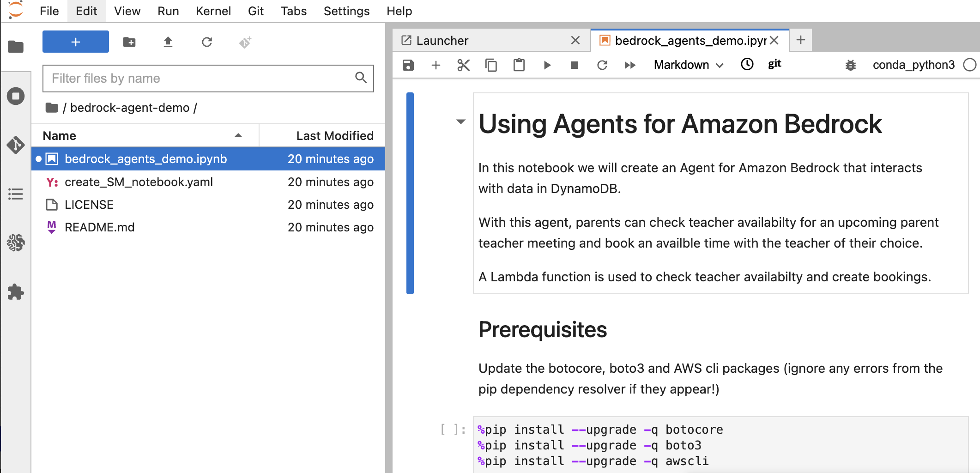Screen dimensions: 980x473
Task: Open the File Browser sidebar tab
Action: [x=16, y=46]
